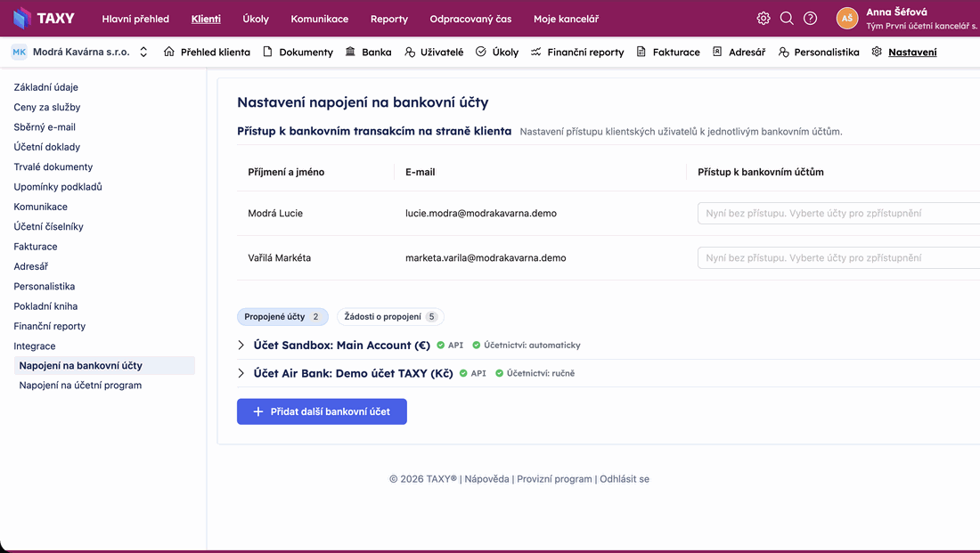
Task: Click the Úkoly checkmark circle icon
Action: pos(480,52)
